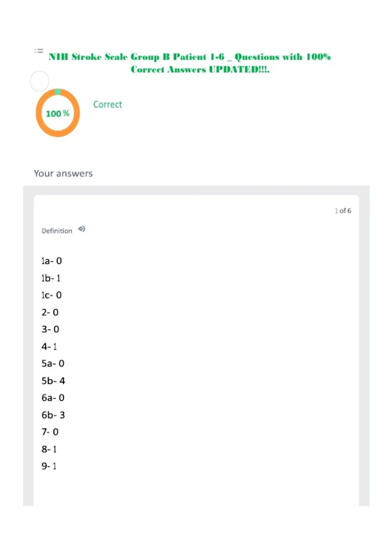Select the answer line 9- 1
Image resolution: width=392 pixels, height=556 pixels.
(49, 466)
